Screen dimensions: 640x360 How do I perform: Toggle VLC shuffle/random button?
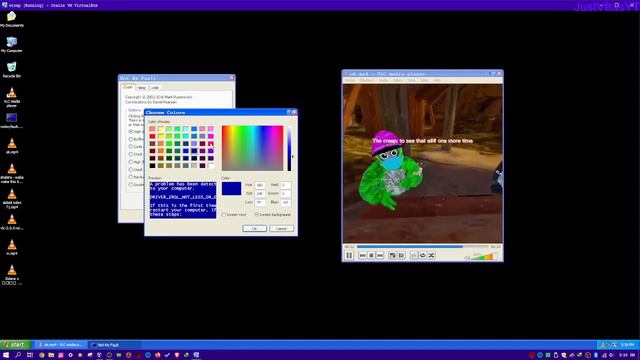point(431,256)
